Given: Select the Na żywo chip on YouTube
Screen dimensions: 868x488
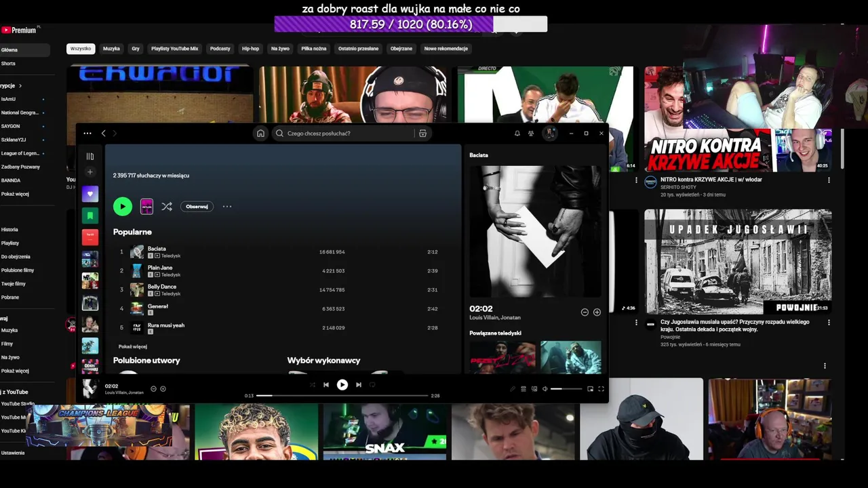Looking at the screenshot, I should [x=280, y=49].
